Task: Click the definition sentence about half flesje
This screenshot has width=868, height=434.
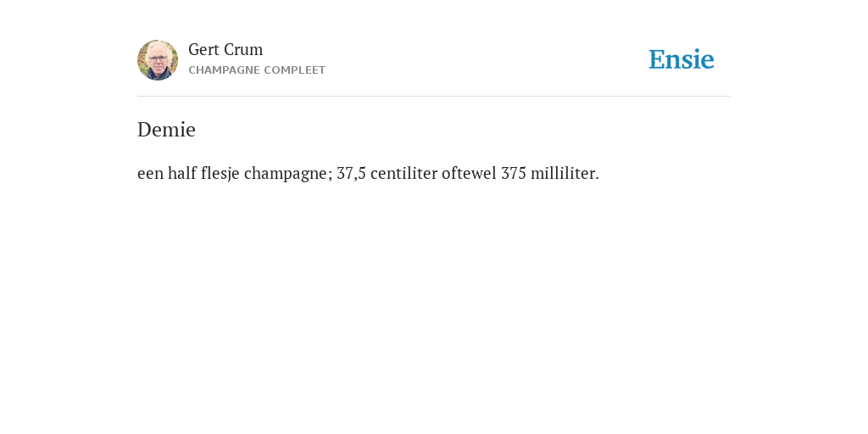Action: click(x=368, y=174)
